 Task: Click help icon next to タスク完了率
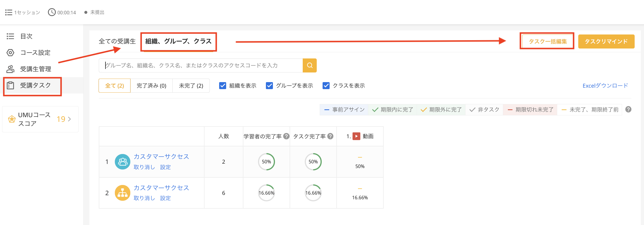click(x=330, y=136)
